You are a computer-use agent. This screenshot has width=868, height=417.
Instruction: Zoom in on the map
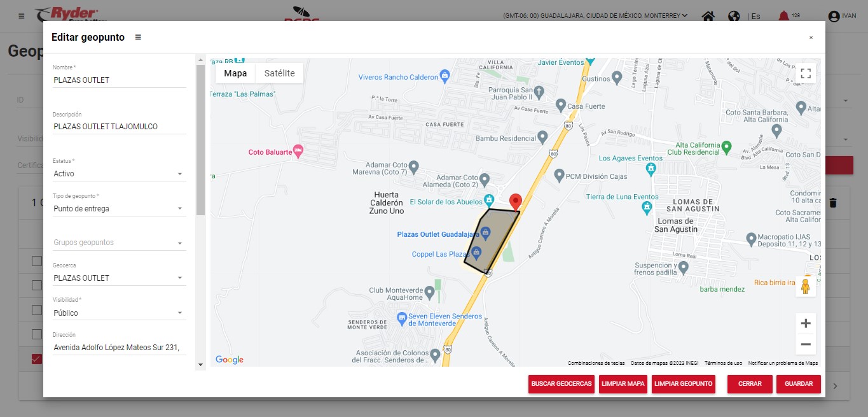click(805, 323)
